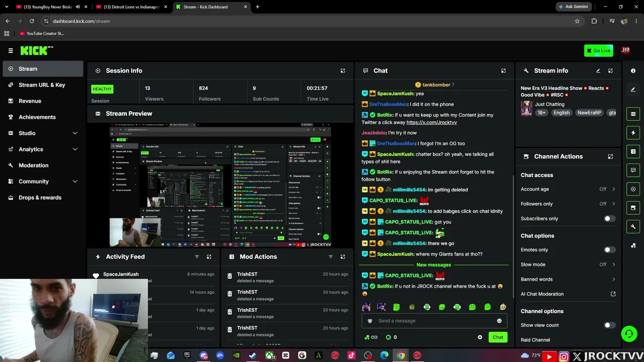Expand the Session Info panel to fullscreen

coord(343,71)
